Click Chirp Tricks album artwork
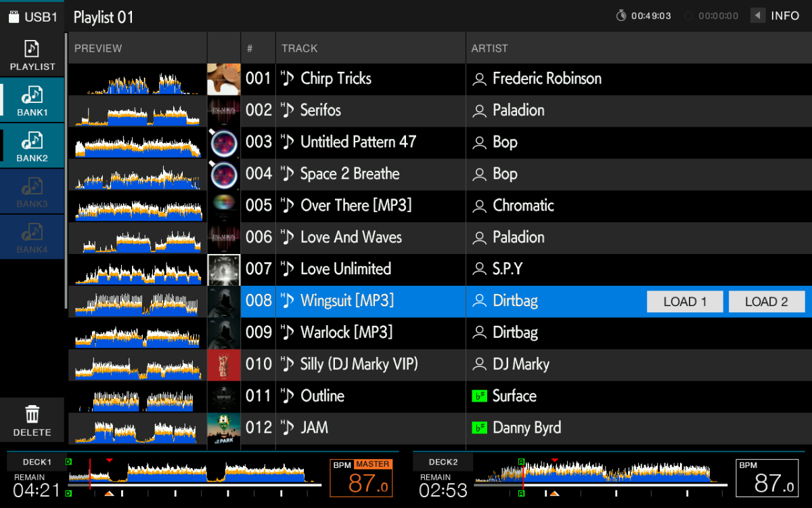The height and width of the screenshot is (508, 812). pos(223,79)
